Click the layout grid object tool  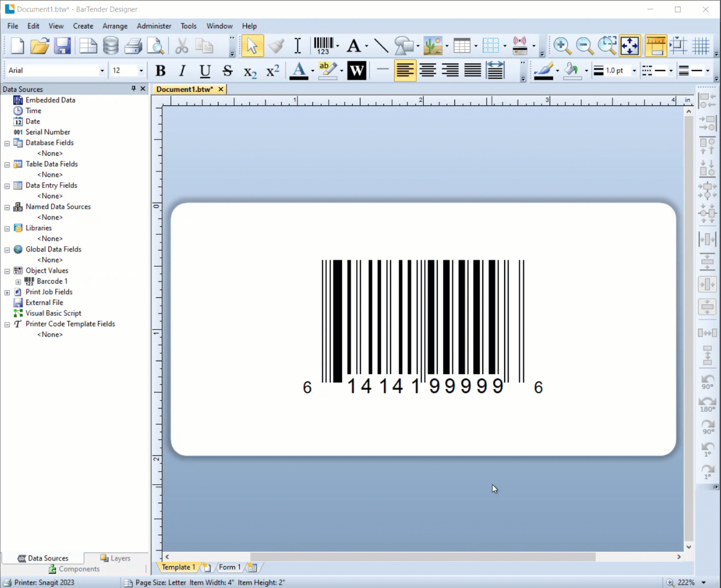pos(490,46)
